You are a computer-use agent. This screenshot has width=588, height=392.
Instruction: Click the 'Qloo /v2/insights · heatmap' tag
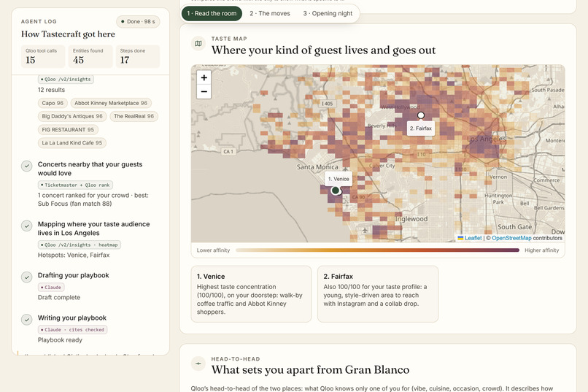tap(79, 245)
